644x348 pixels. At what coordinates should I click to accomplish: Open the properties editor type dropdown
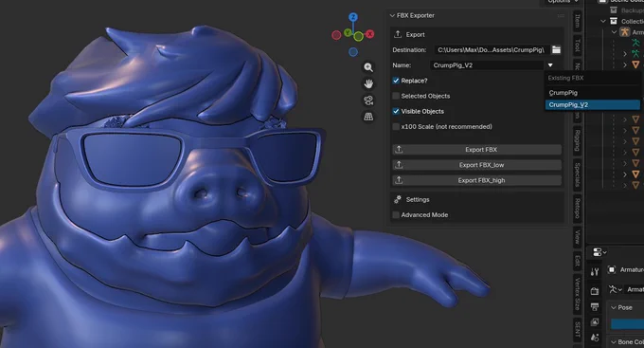(599, 251)
